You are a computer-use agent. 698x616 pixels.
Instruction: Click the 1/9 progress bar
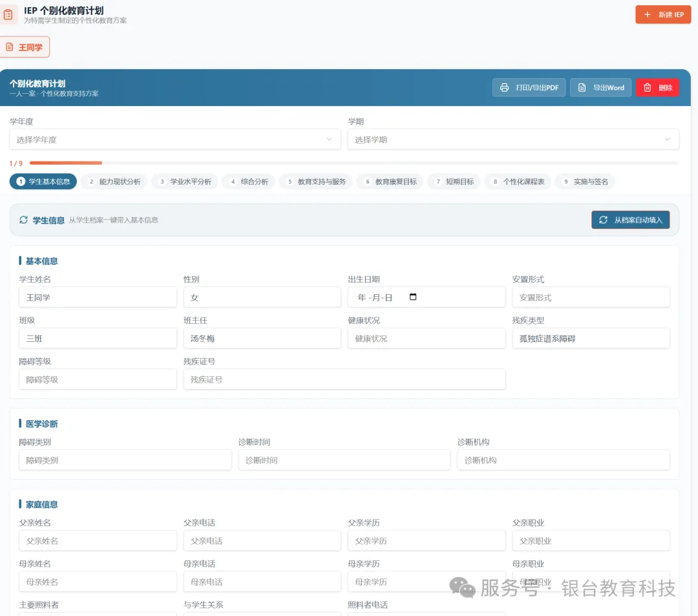(354, 163)
